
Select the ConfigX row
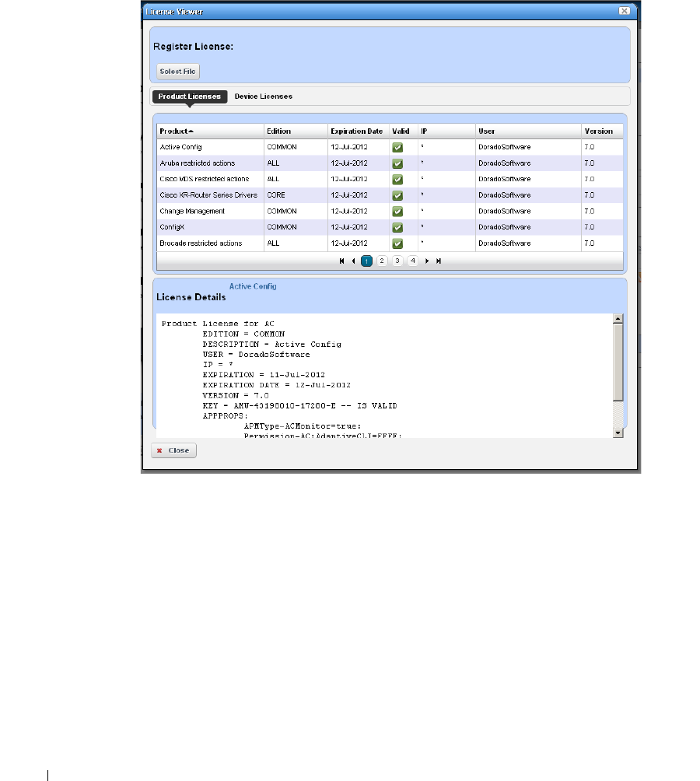pos(390,227)
